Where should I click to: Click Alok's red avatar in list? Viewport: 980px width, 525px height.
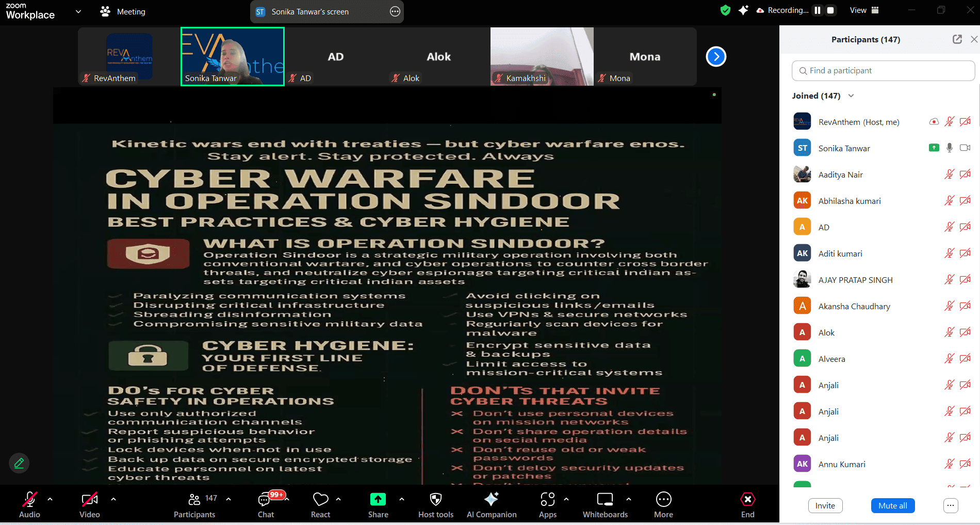click(802, 332)
